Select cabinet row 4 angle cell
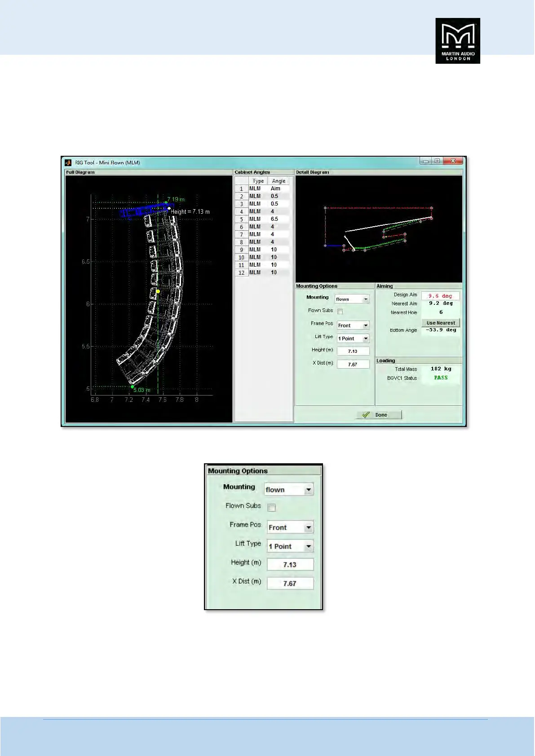This screenshot has height=756, width=535. [279, 211]
